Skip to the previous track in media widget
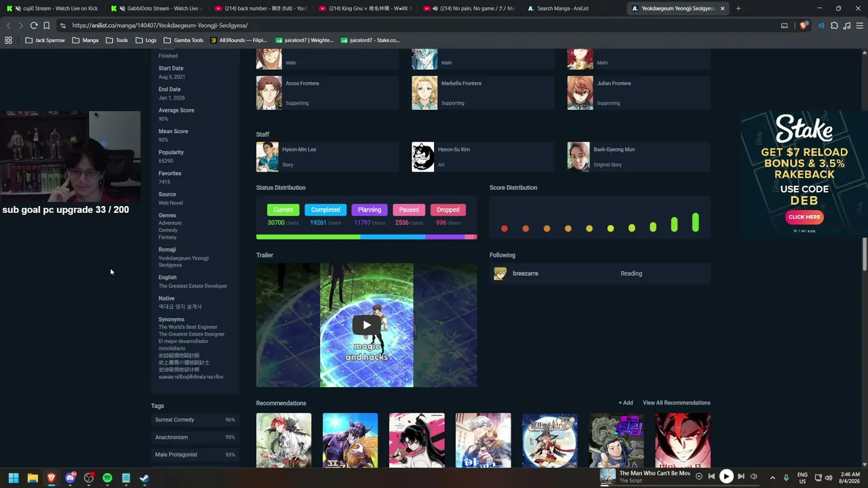Image resolution: width=868 pixels, height=488 pixels. click(711, 476)
